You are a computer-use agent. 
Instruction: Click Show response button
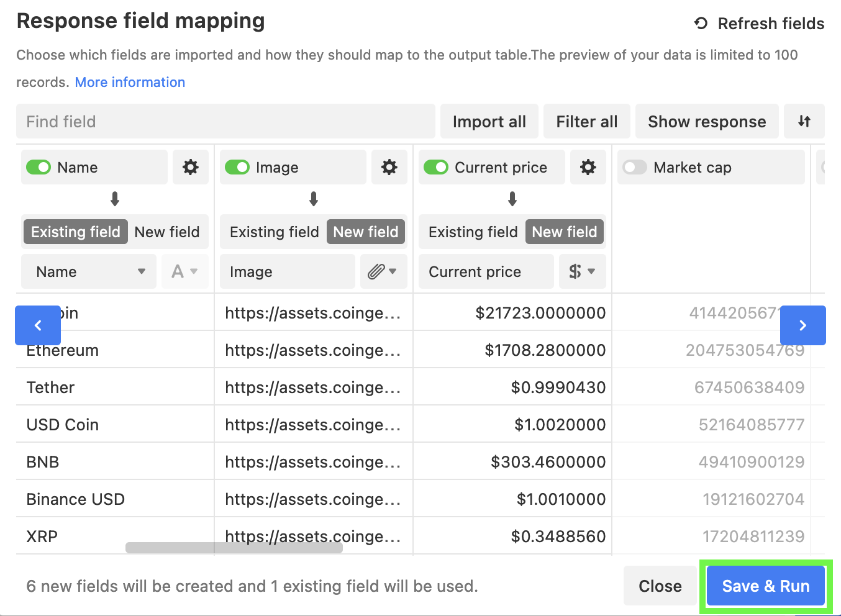(x=707, y=121)
